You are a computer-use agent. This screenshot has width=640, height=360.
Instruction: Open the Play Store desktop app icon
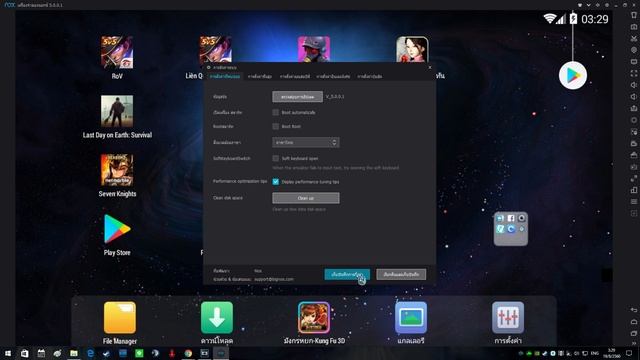click(117, 229)
